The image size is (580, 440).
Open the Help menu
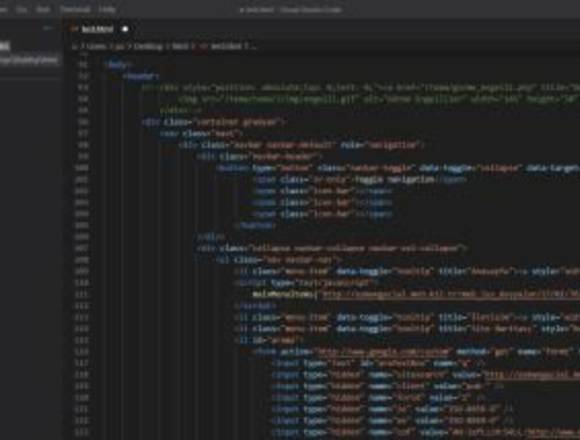point(107,9)
